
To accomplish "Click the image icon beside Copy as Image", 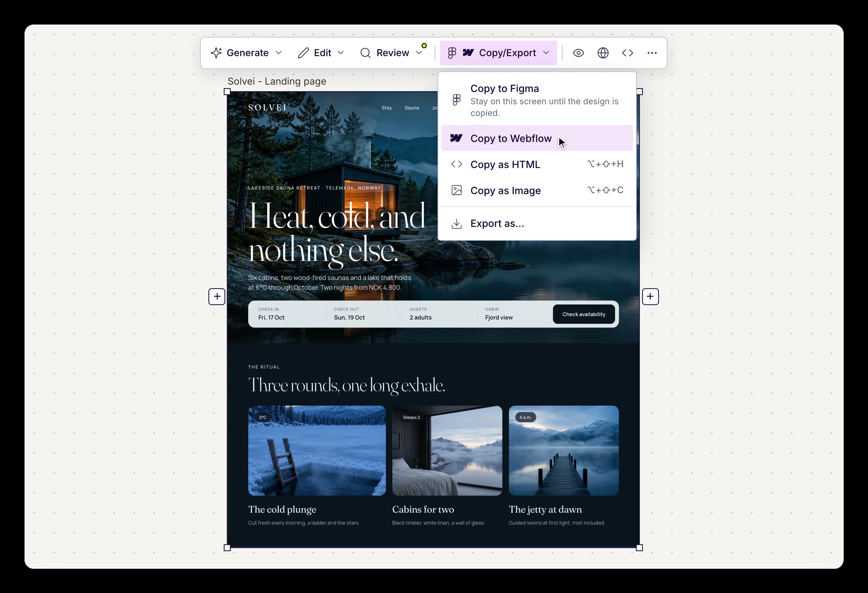I will click(456, 190).
